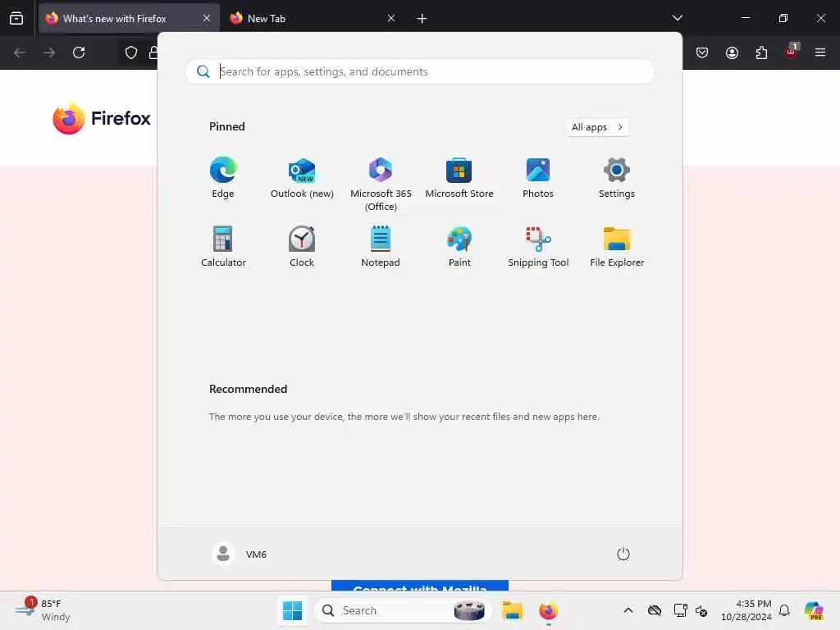
Task: Open Microsoft 365 (Office) app
Action: click(381, 185)
